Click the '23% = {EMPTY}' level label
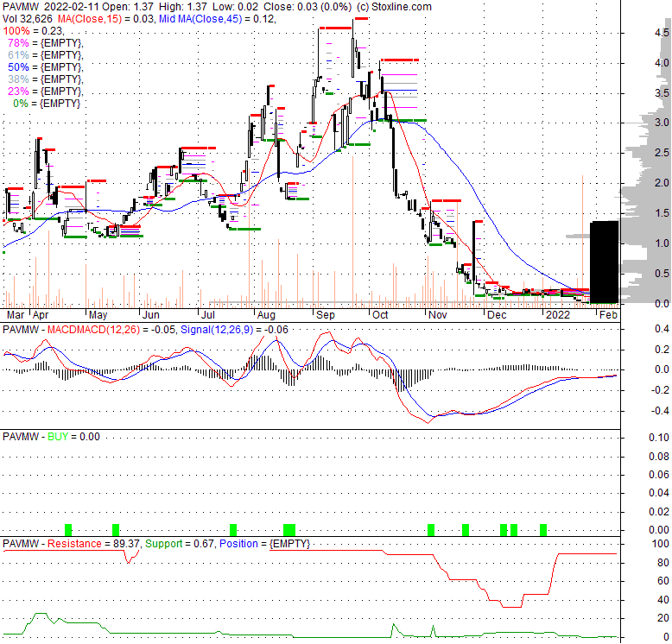The image size is (672, 644). coord(45,92)
